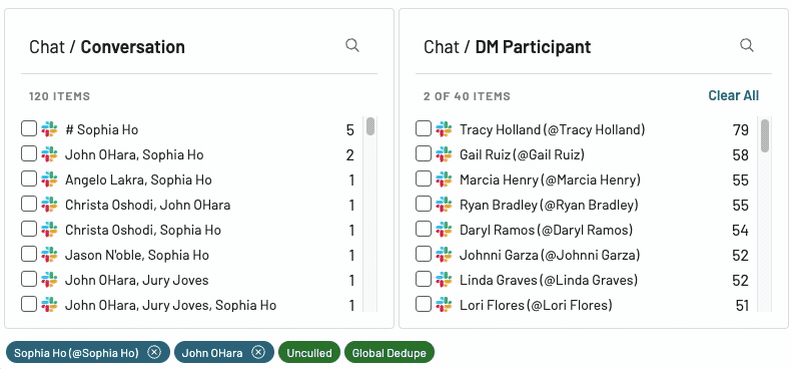Click count 79 next to Tracy Holland
Viewport: 791px width, 369px height.
741,130
